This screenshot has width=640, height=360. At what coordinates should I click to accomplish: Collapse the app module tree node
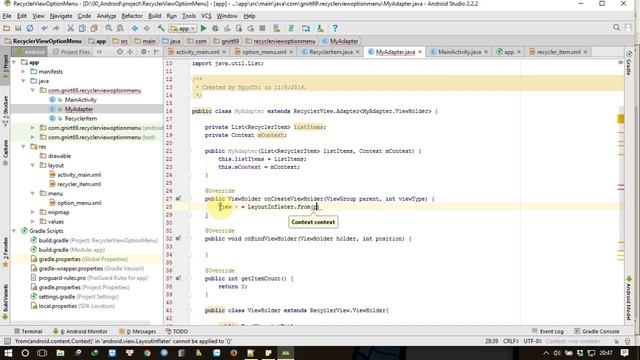coord(14,62)
